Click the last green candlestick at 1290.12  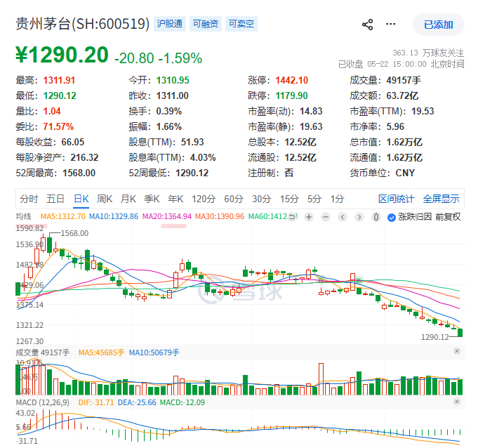[460, 332]
